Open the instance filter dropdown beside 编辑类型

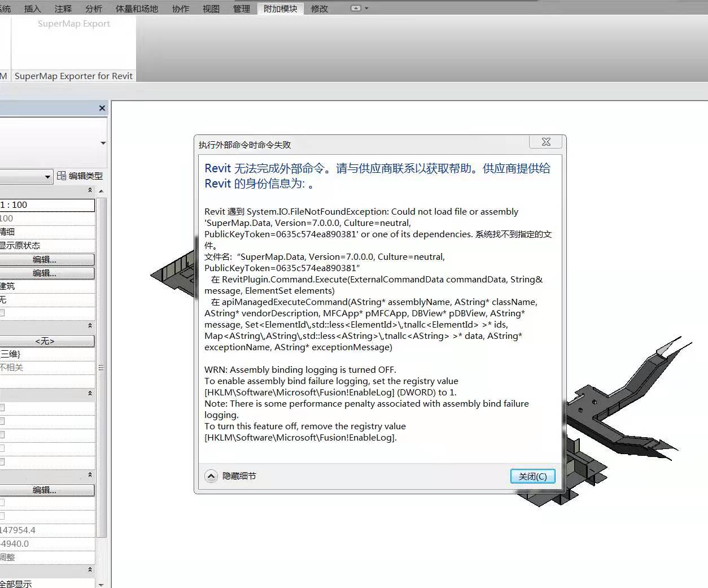pos(47,177)
